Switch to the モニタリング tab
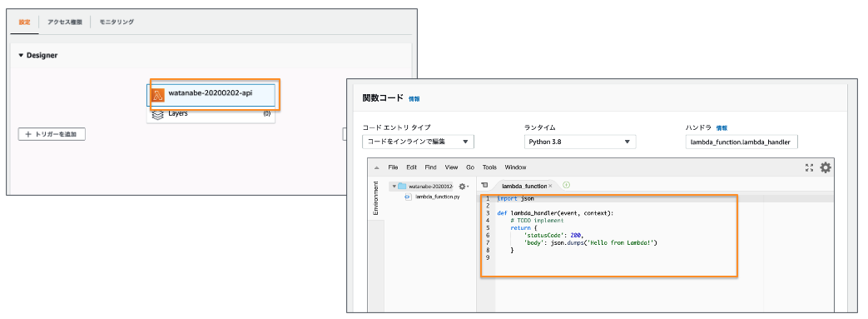 tap(117, 22)
